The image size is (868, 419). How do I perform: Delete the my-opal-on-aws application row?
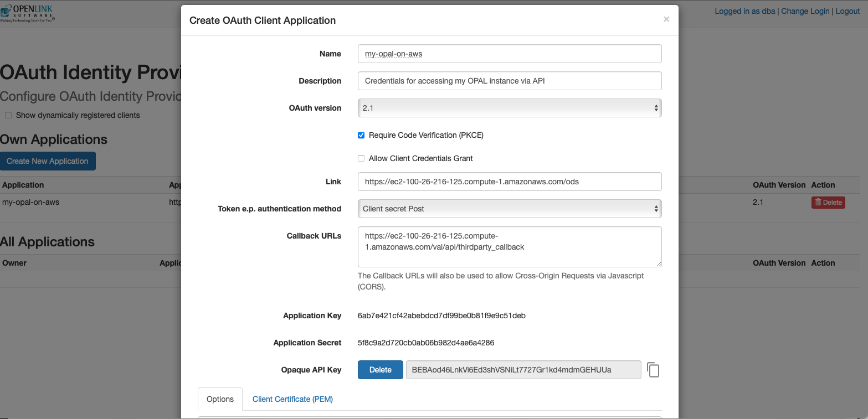coord(828,203)
